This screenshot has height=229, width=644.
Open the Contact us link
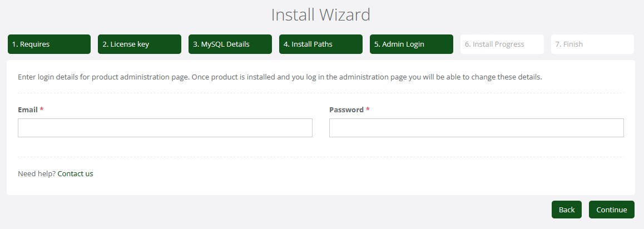click(75, 173)
